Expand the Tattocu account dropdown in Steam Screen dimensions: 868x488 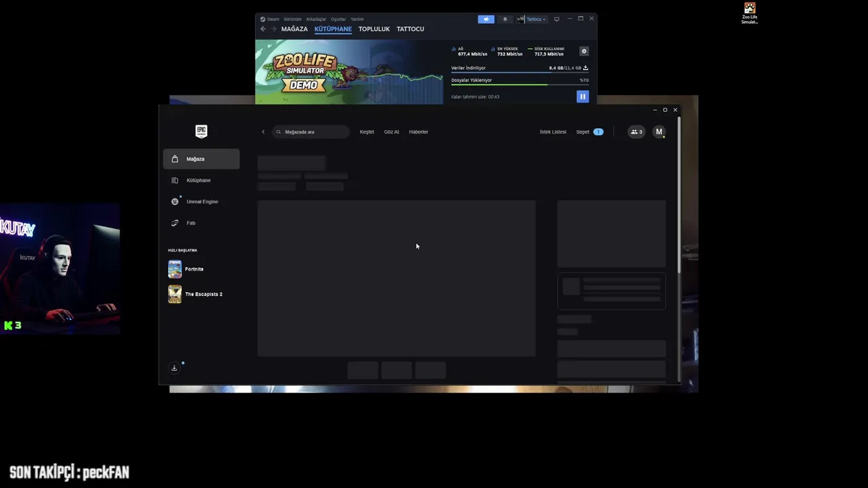click(536, 19)
